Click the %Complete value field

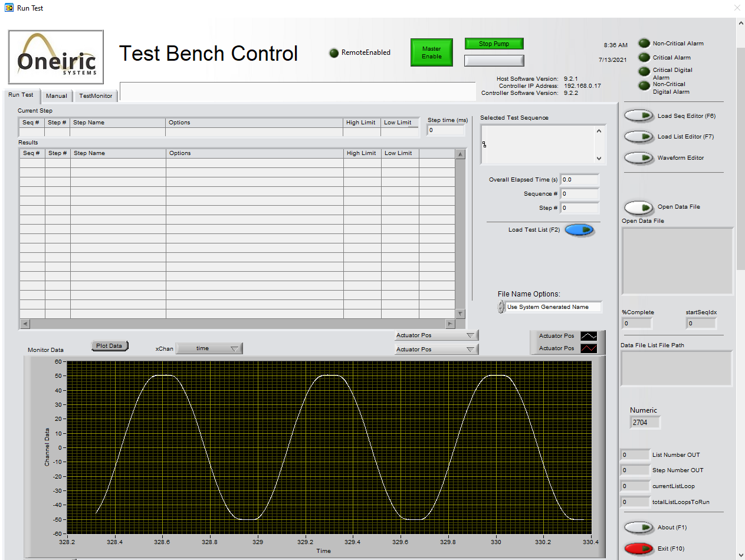click(637, 324)
